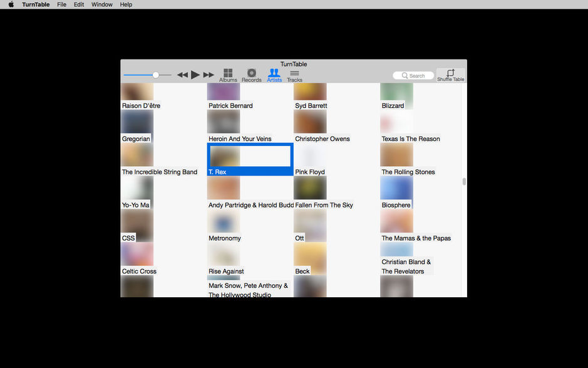Click inside the Search field
Screen dimensions: 588x368
(414, 75)
